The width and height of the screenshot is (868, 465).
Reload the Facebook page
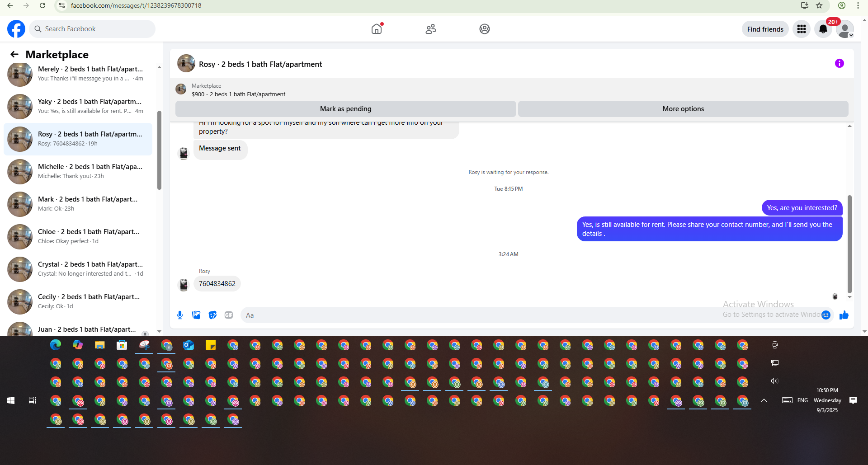click(x=42, y=5)
